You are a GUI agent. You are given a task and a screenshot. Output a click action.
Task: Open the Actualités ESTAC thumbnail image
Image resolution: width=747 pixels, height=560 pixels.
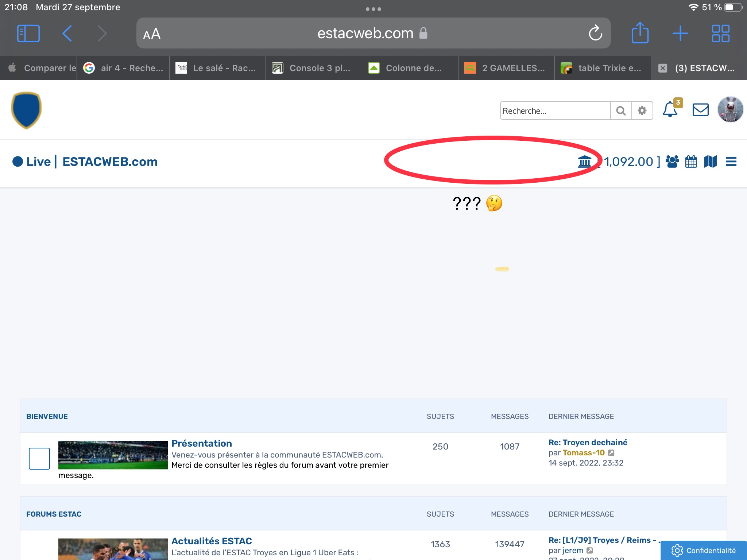113,549
